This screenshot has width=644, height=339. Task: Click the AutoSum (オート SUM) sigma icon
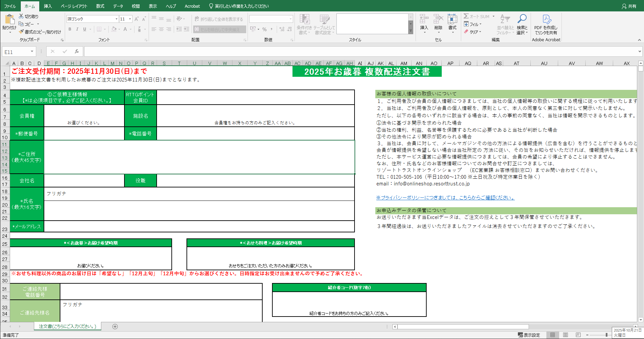466,16
